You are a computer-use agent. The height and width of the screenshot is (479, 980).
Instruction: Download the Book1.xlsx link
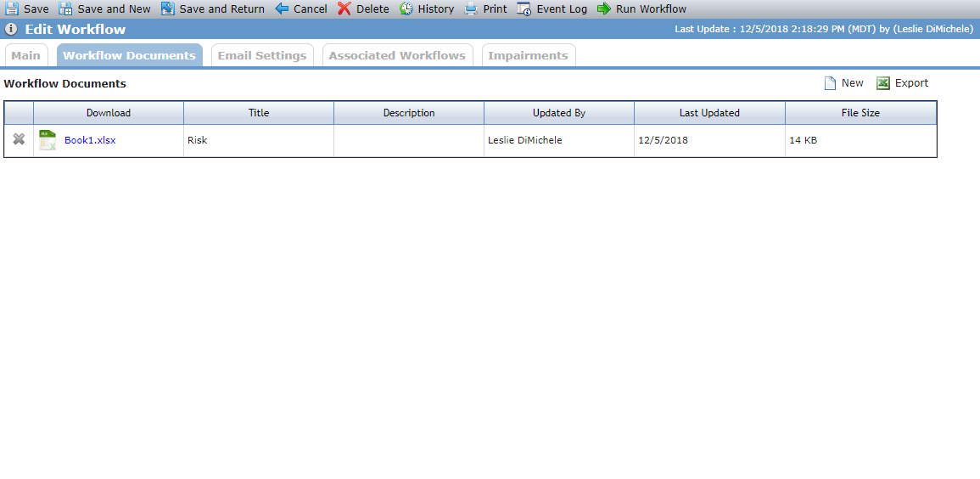[90, 140]
